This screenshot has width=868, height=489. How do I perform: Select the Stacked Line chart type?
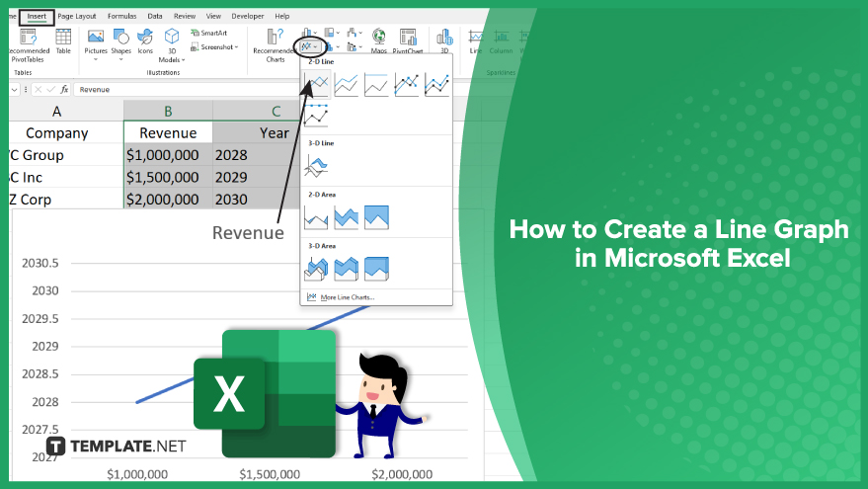[347, 84]
